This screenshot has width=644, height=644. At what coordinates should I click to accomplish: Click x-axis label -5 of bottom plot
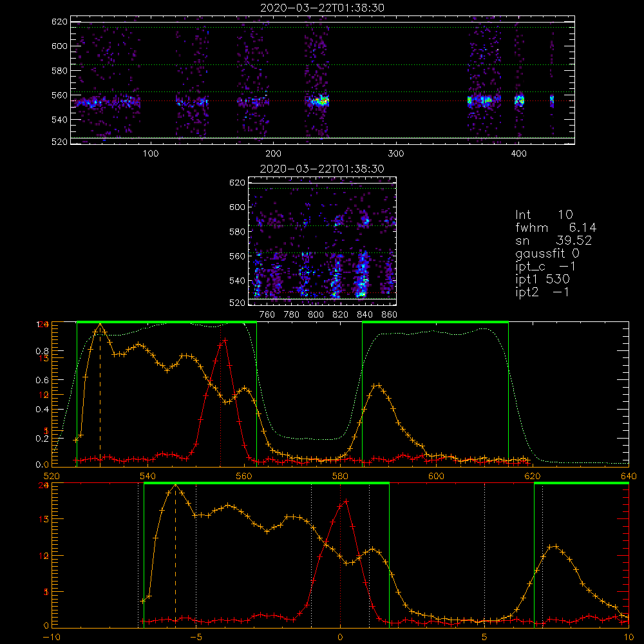[x=196, y=637]
